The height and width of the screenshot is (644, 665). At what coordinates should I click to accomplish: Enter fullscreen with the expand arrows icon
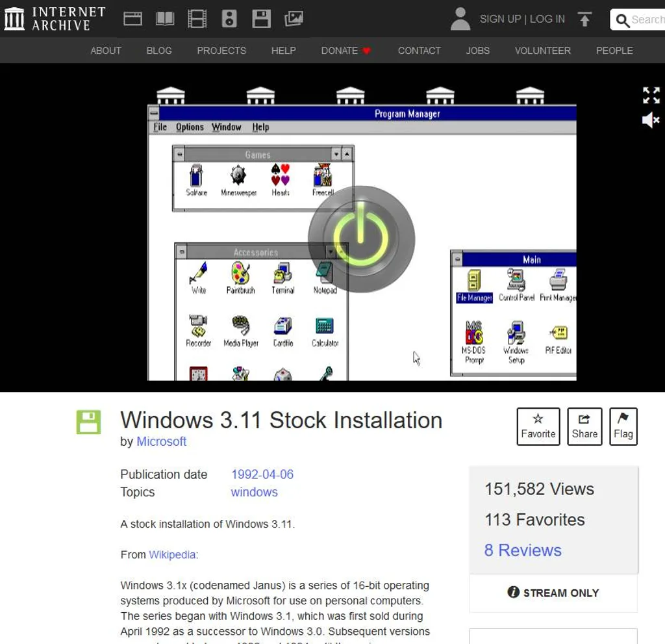[651, 95]
